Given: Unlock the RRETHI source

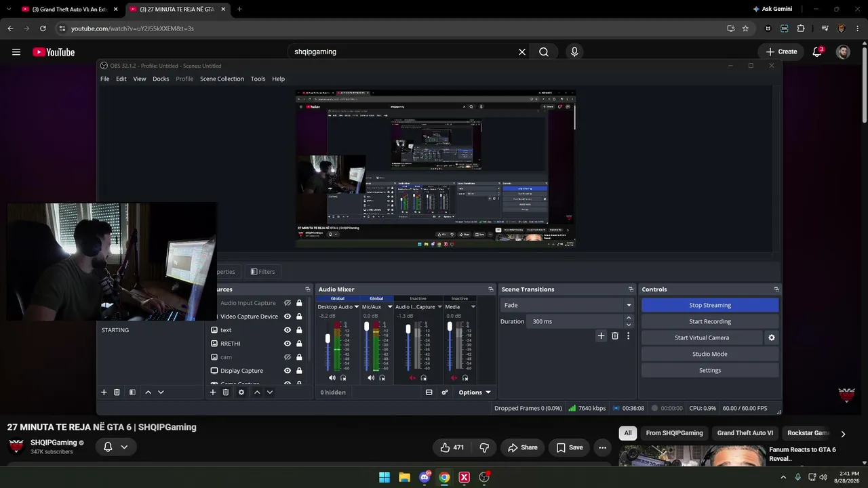Looking at the screenshot, I should coord(299,344).
